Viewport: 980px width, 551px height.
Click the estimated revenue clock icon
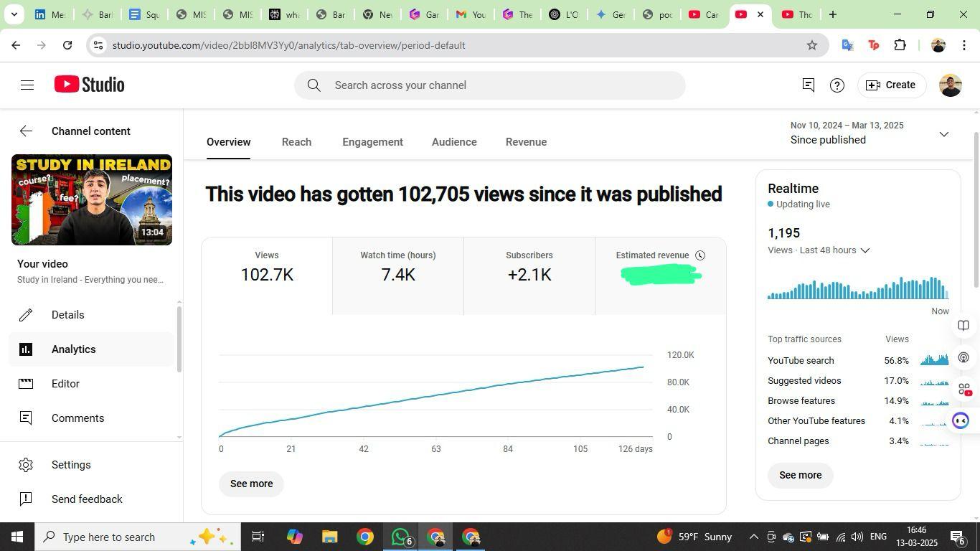700,255
